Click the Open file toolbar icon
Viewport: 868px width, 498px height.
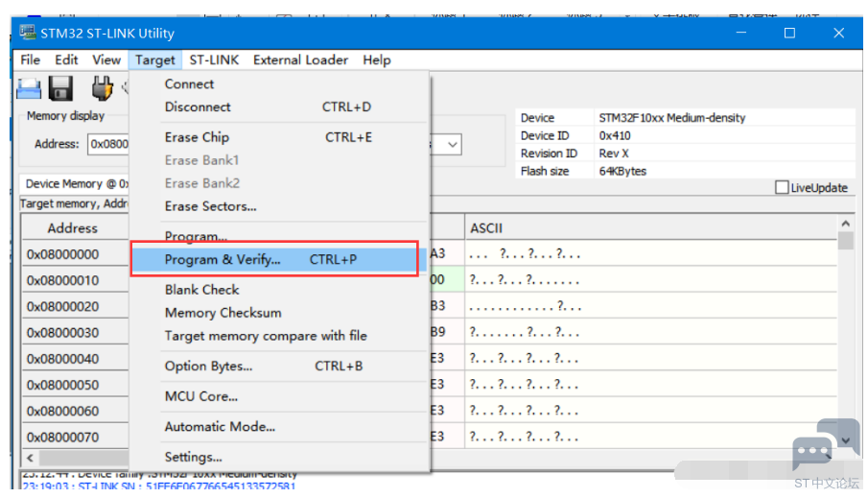(29, 88)
